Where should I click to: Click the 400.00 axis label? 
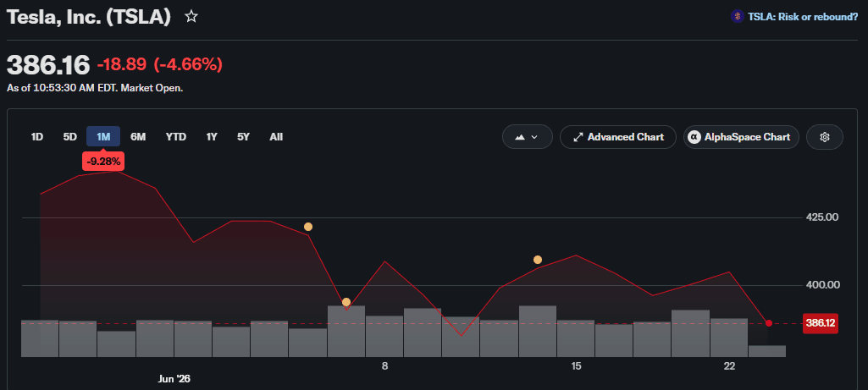[x=824, y=285]
